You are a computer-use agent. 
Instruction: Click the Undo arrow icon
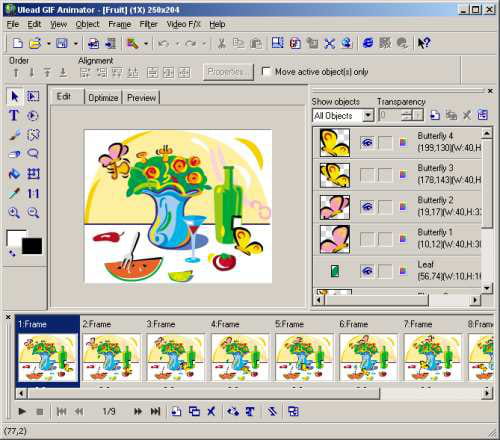coord(163,43)
